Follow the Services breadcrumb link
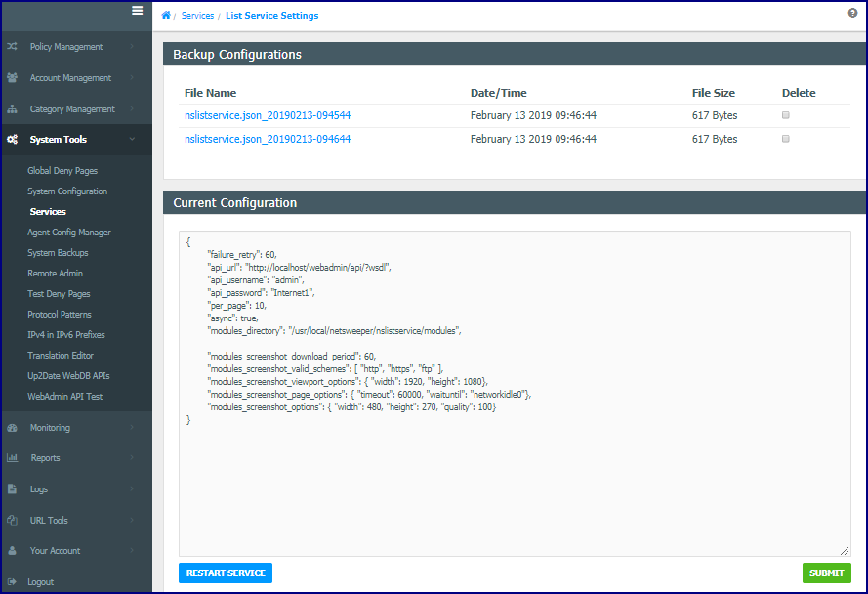Viewport: 868px width, 594px height. [197, 15]
